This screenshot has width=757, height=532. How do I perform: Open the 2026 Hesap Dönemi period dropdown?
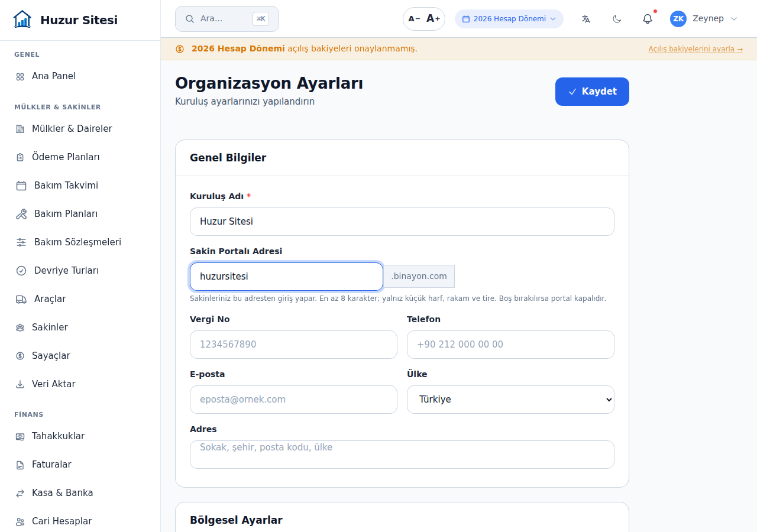click(x=509, y=19)
